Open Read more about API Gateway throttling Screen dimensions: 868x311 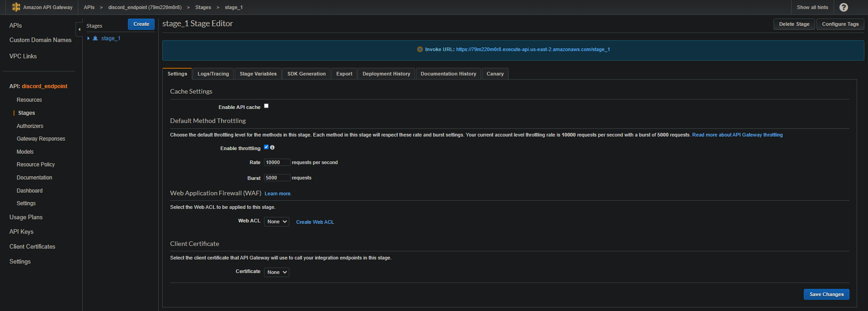click(737, 135)
